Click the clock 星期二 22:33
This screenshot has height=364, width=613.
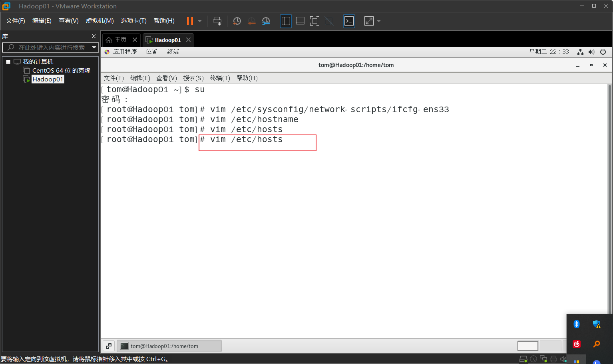(549, 51)
